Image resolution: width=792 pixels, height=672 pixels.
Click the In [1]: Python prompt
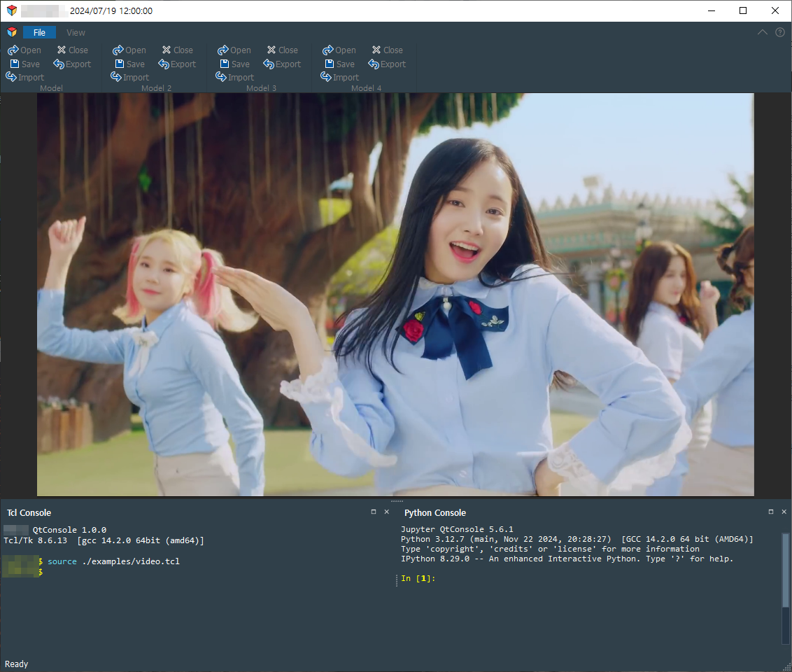[418, 578]
